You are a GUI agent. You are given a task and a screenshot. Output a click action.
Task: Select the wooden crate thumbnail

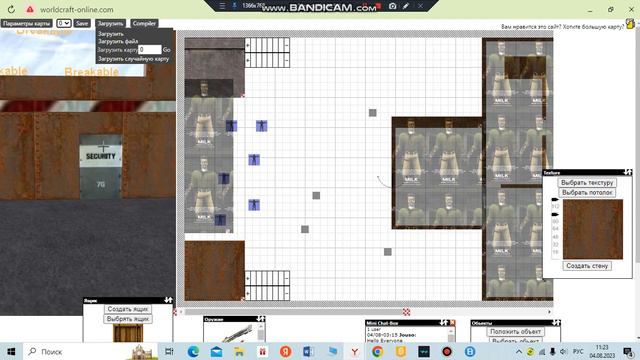coord(128,333)
